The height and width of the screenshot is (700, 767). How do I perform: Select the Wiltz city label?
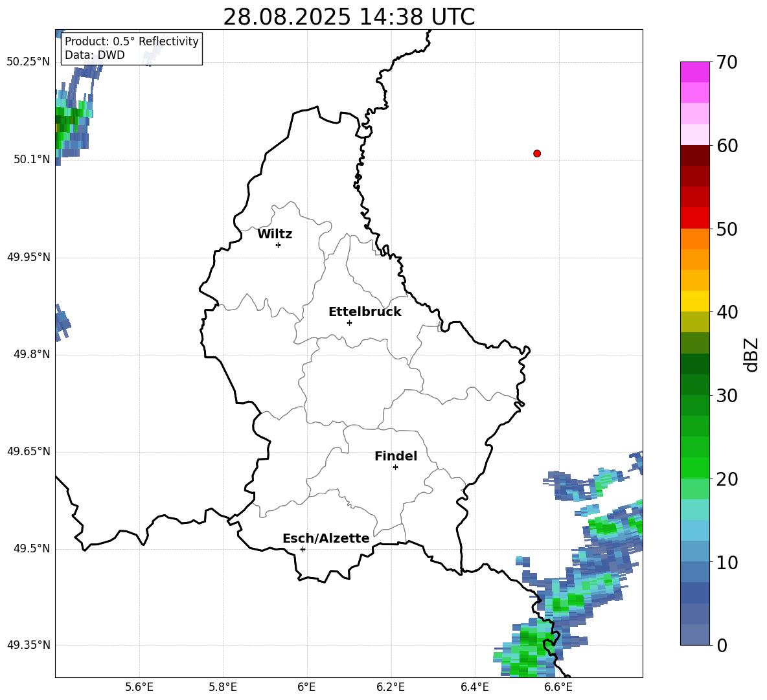tap(275, 234)
